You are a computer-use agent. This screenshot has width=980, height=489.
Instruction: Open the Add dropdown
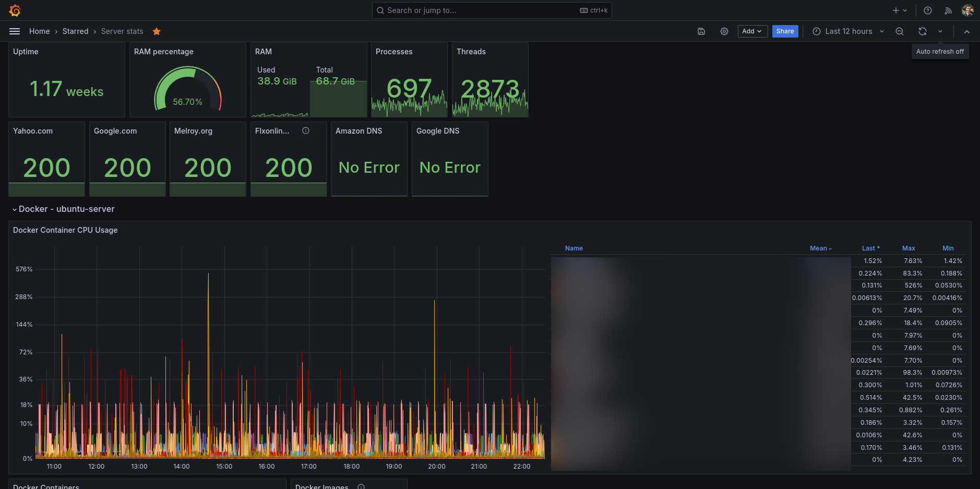pos(752,31)
